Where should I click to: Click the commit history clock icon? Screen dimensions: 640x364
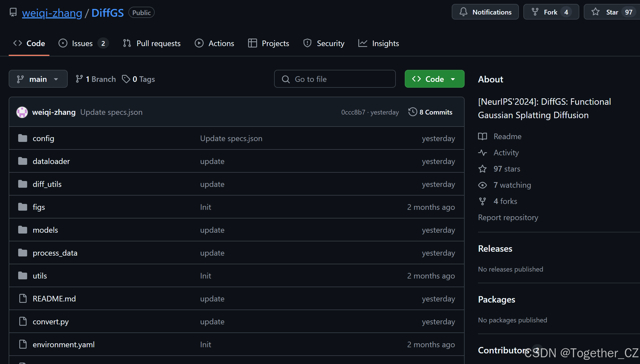point(412,112)
